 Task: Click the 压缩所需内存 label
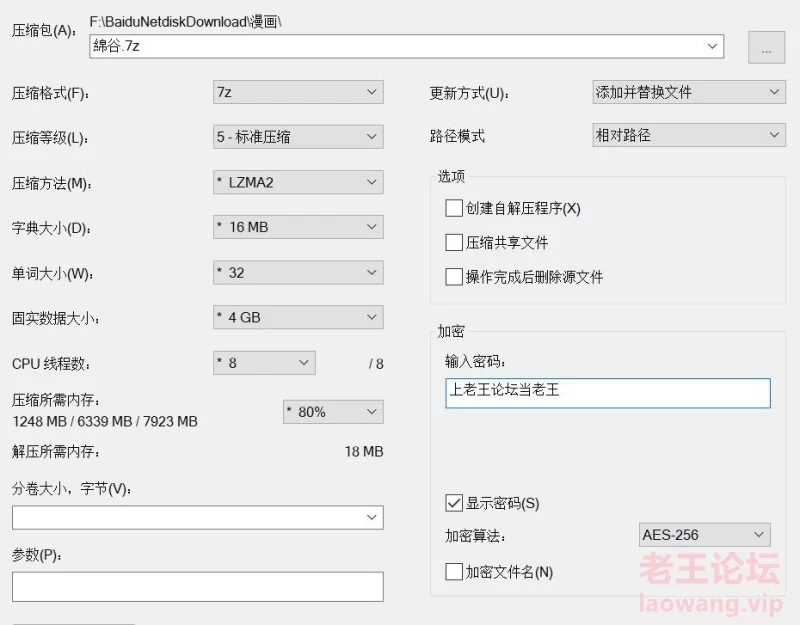click(56, 400)
